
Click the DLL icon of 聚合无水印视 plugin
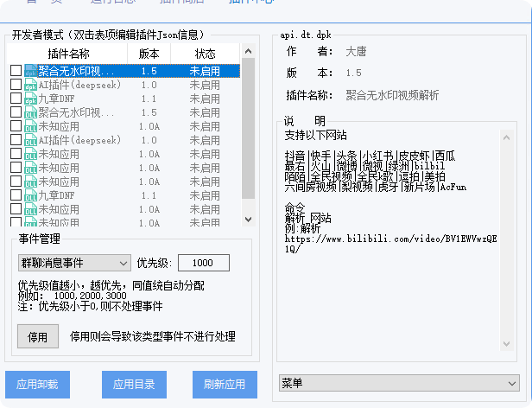[30, 112]
